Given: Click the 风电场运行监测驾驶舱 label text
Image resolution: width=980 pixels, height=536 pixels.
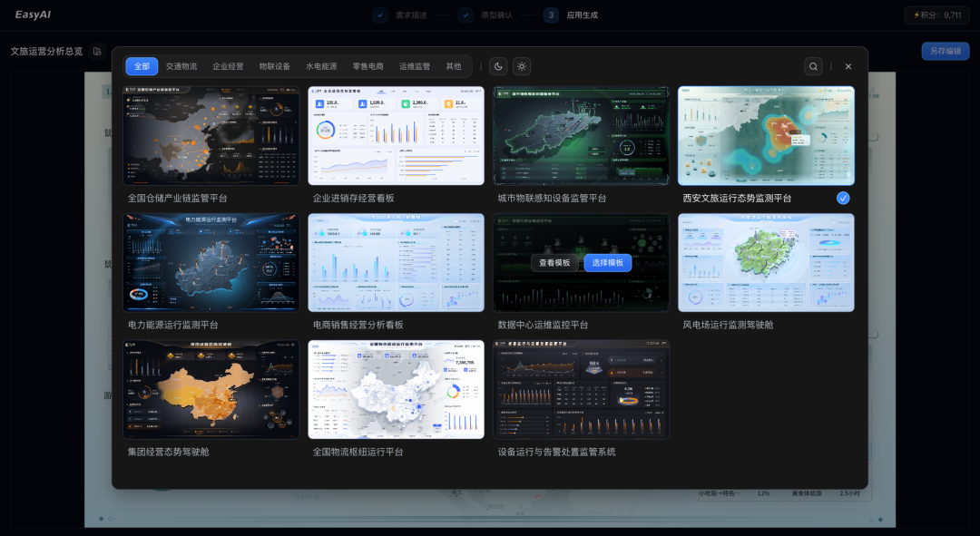Looking at the screenshot, I should (x=728, y=325).
